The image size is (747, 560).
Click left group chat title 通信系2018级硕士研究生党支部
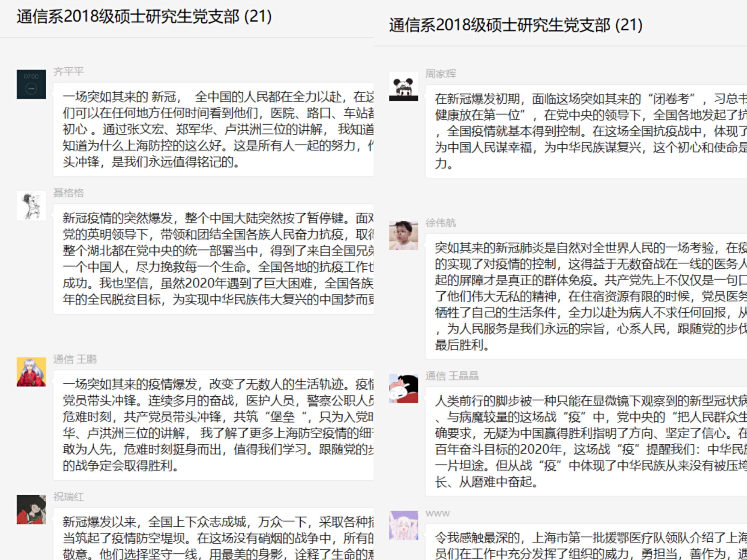pyautogui.click(x=144, y=16)
